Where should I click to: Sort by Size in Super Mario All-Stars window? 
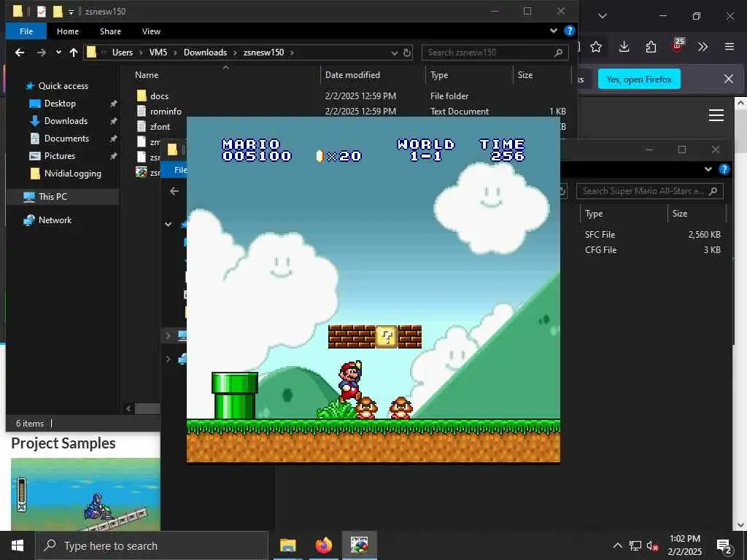coord(680,214)
